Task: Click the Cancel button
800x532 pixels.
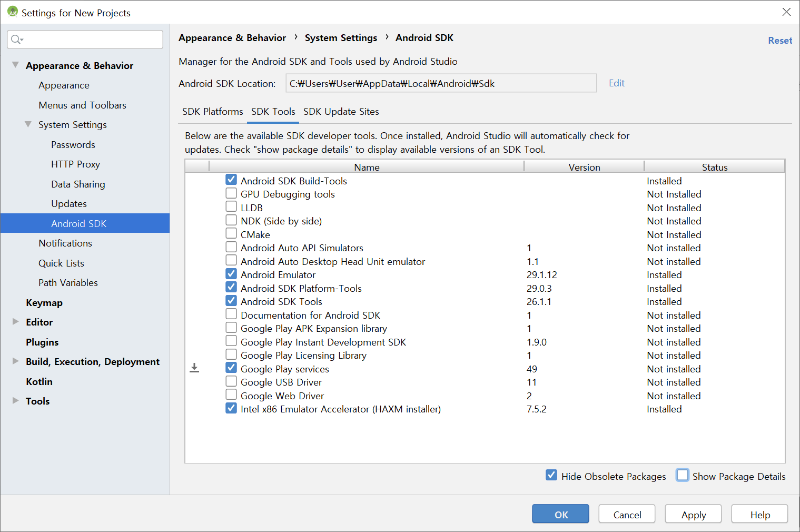Action: [627, 514]
